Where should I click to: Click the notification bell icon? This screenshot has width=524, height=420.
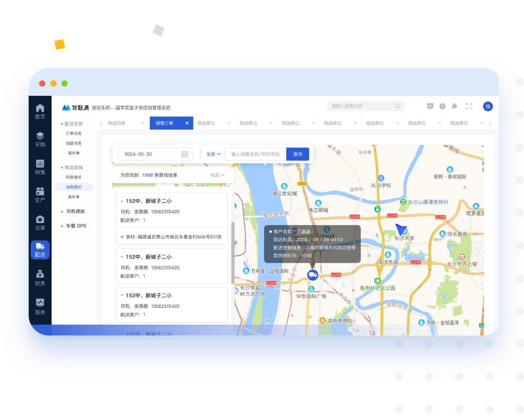pos(454,106)
